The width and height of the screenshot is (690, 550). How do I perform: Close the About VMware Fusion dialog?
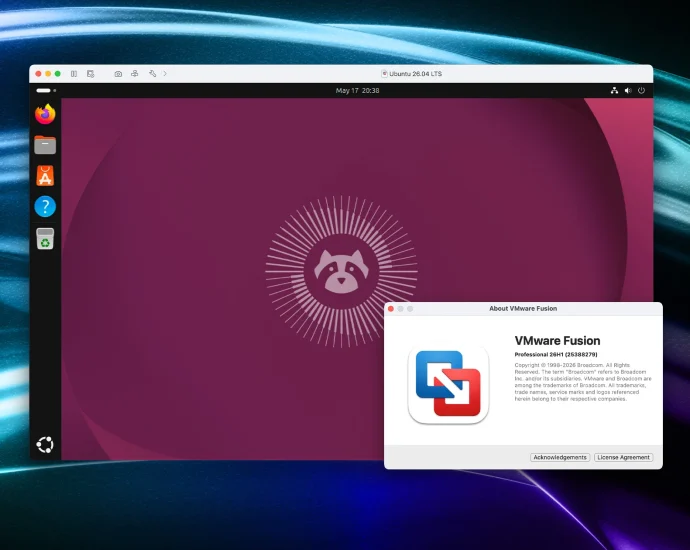point(391,309)
